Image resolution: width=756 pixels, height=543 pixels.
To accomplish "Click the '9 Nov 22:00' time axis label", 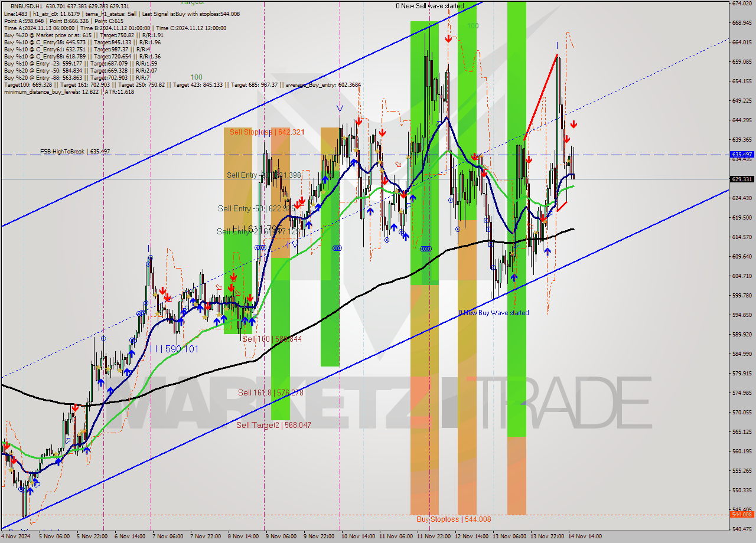I will click(x=319, y=537).
